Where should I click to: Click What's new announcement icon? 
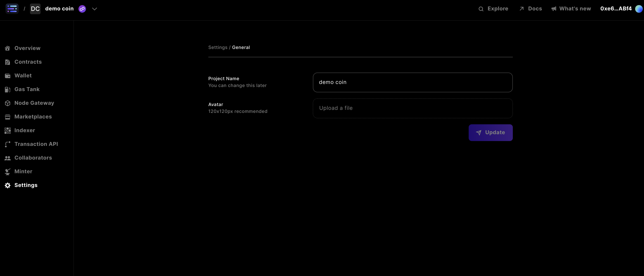[x=553, y=8]
